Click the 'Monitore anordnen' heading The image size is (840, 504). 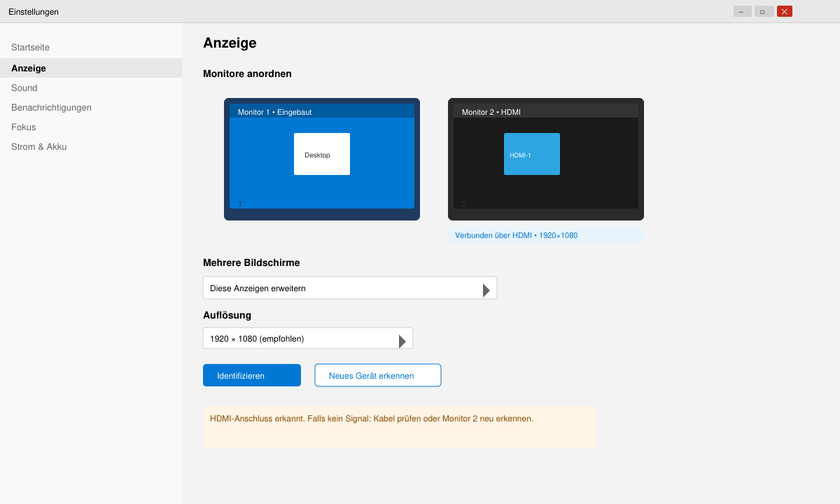(x=247, y=73)
